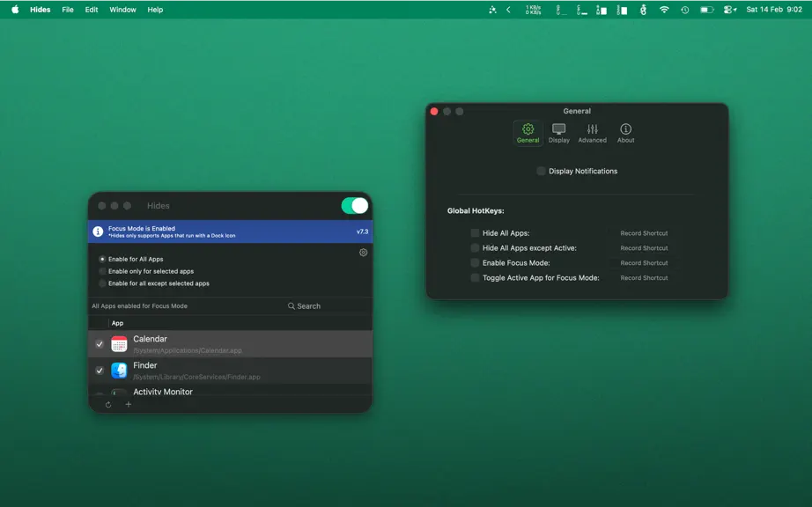Refresh the app list with reload icon
Image resolution: width=812 pixels, height=507 pixels.
(x=108, y=405)
